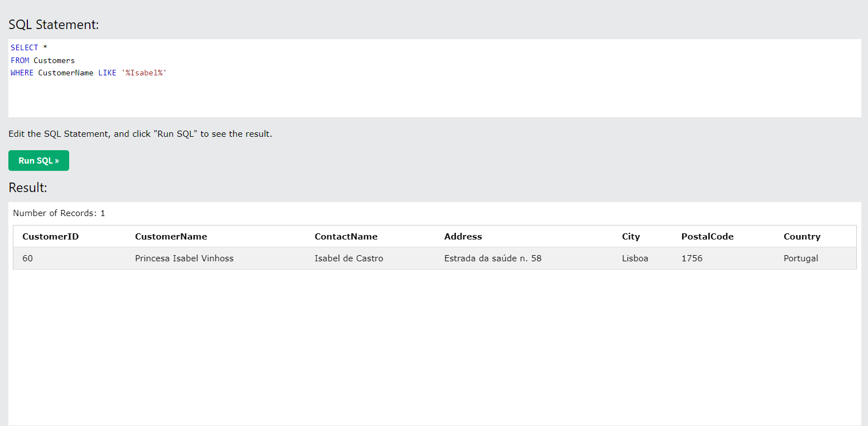Click the Result: heading
Image resolution: width=868 pixels, height=426 pixels.
[x=28, y=188]
